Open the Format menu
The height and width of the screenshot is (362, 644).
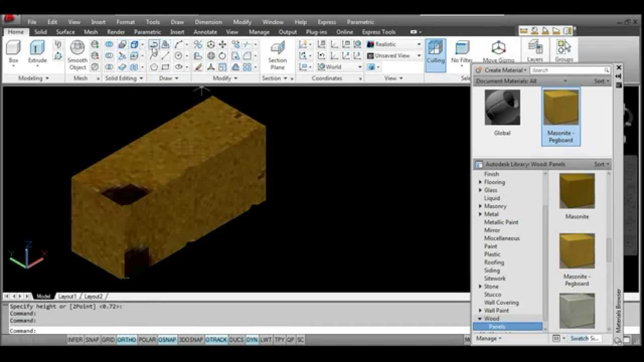pyautogui.click(x=125, y=22)
